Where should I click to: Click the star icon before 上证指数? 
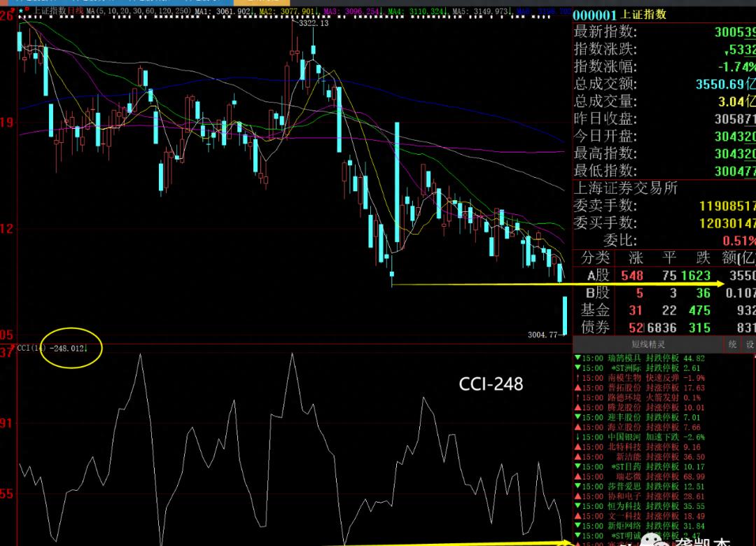pyautogui.click(x=21, y=10)
